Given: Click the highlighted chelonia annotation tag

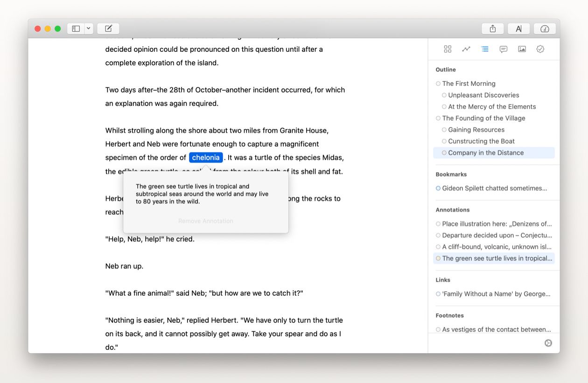Looking at the screenshot, I should coord(206,157).
